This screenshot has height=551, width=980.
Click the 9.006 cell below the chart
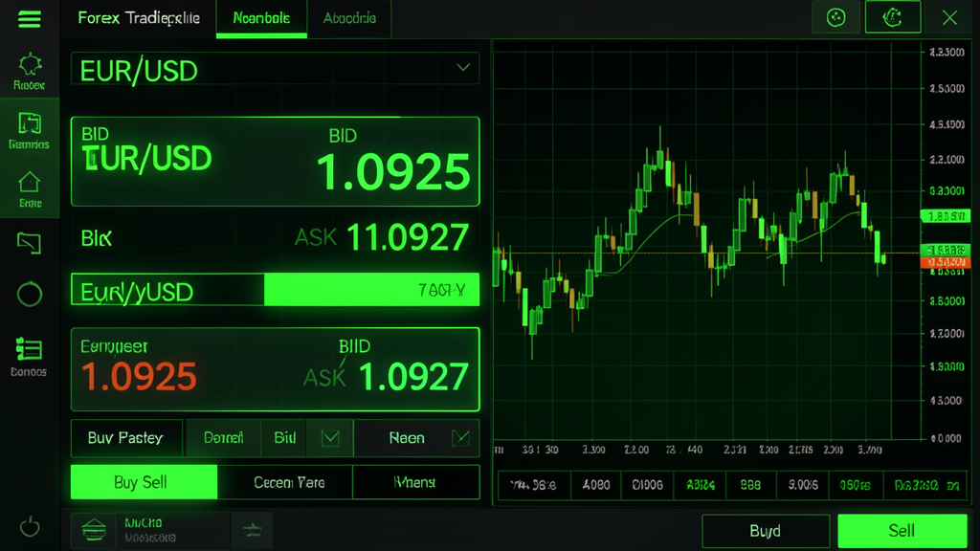point(803,485)
